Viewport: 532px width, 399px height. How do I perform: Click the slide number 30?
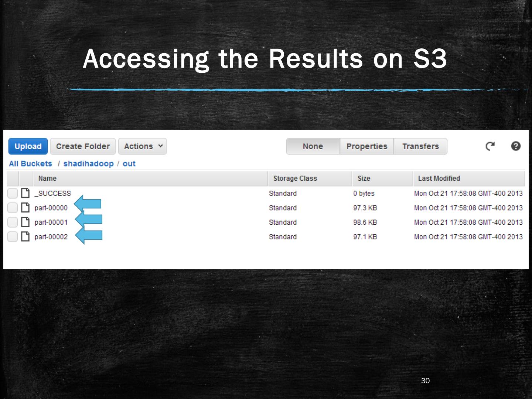tap(425, 381)
